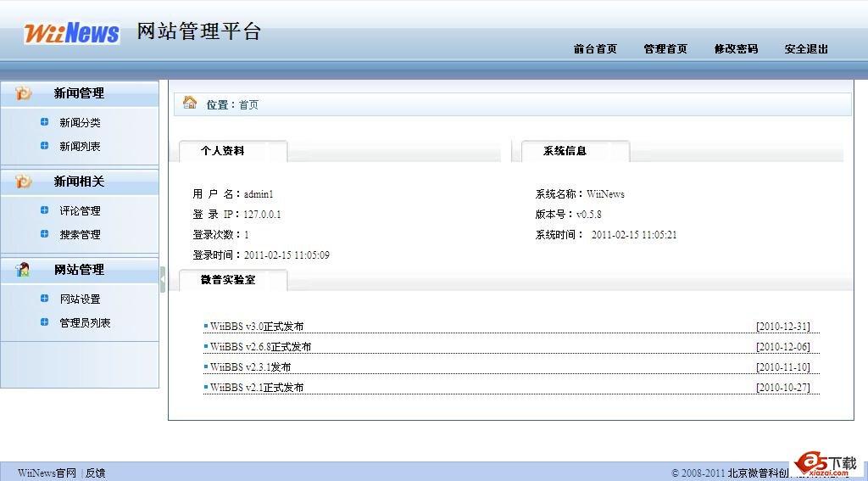
Task: Open WiiBBS v3.0正式发布 news item
Action: click(x=257, y=327)
